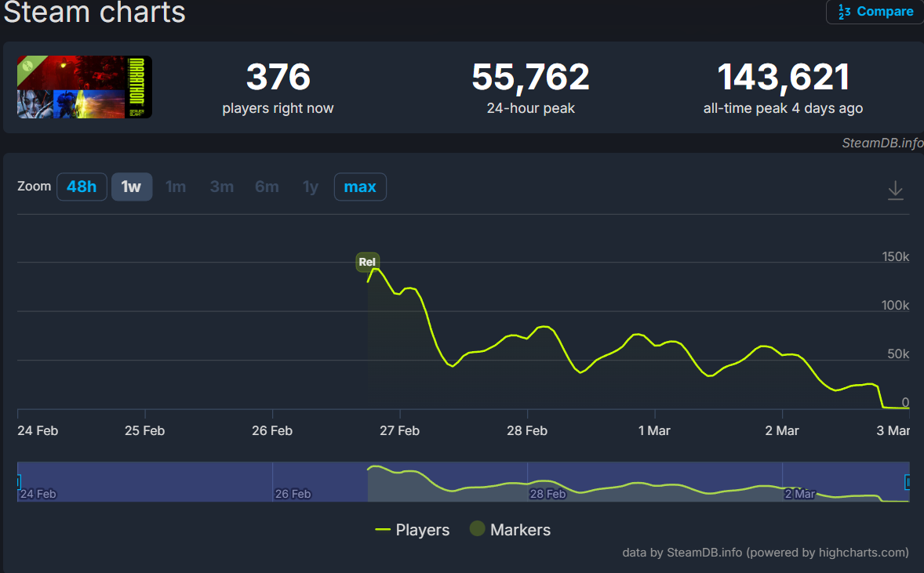Toggle the Players series in legend
This screenshot has width=924, height=573.
click(x=413, y=530)
